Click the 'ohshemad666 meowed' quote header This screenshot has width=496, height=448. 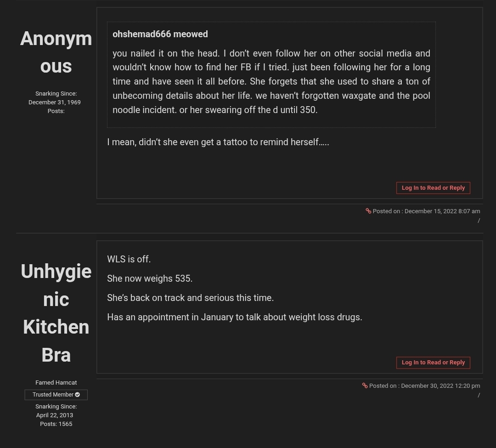(160, 34)
